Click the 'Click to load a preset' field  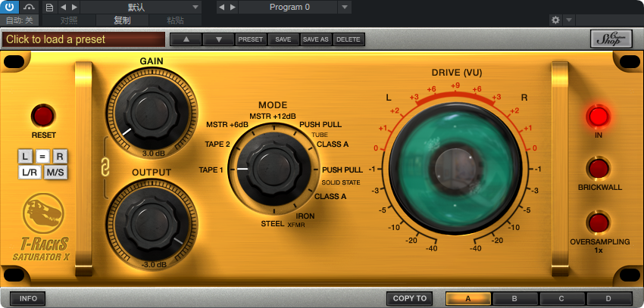[83, 39]
